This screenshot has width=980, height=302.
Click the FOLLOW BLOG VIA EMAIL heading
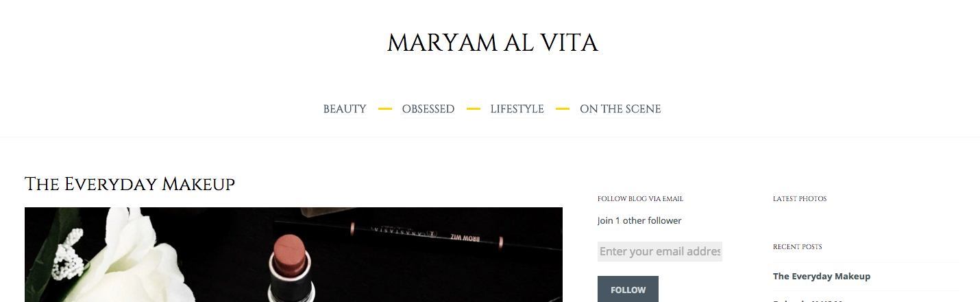pos(640,199)
